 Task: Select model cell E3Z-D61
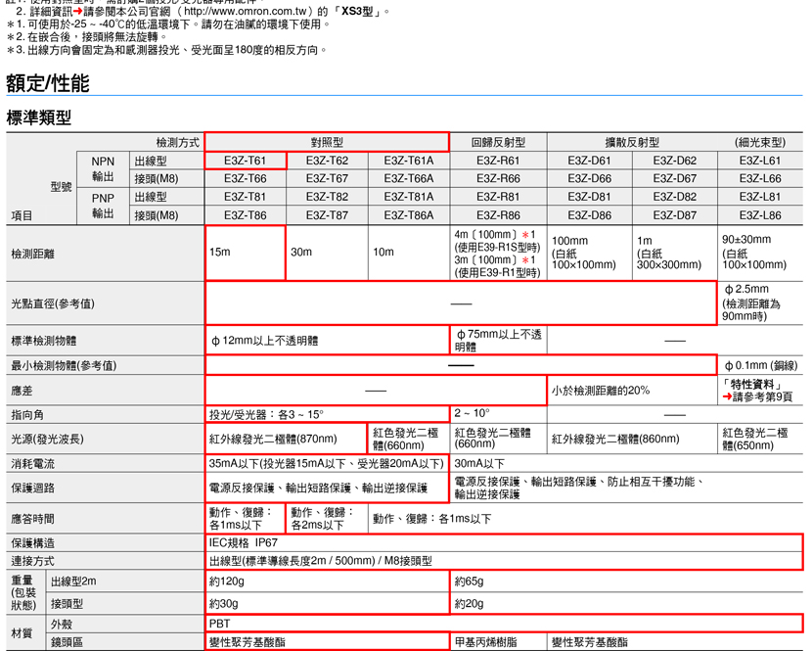[589, 161]
